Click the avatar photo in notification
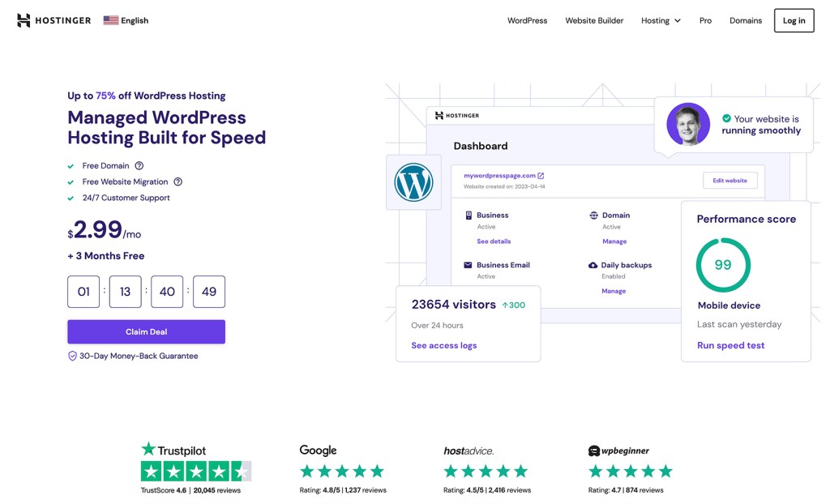The width and height of the screenshot is (830, 504). click(x=688, y=125)
